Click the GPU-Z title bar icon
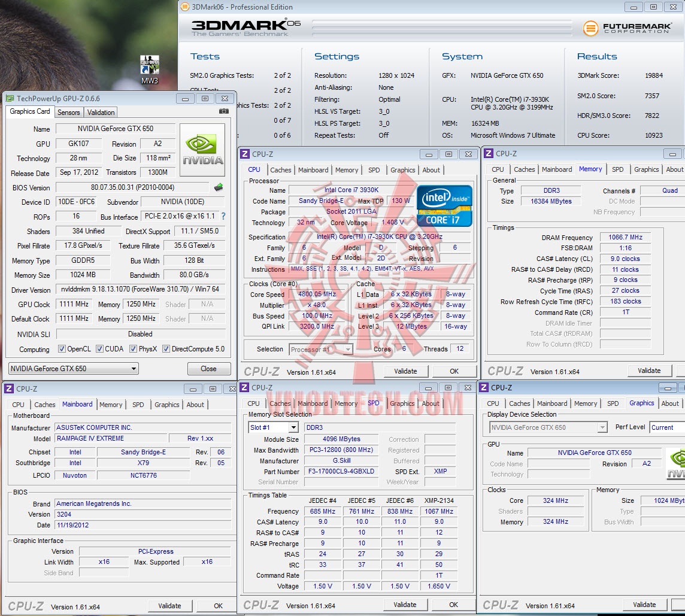Viewport: 685px width, 616px height. pyautogui.click(x=10, y=98)
